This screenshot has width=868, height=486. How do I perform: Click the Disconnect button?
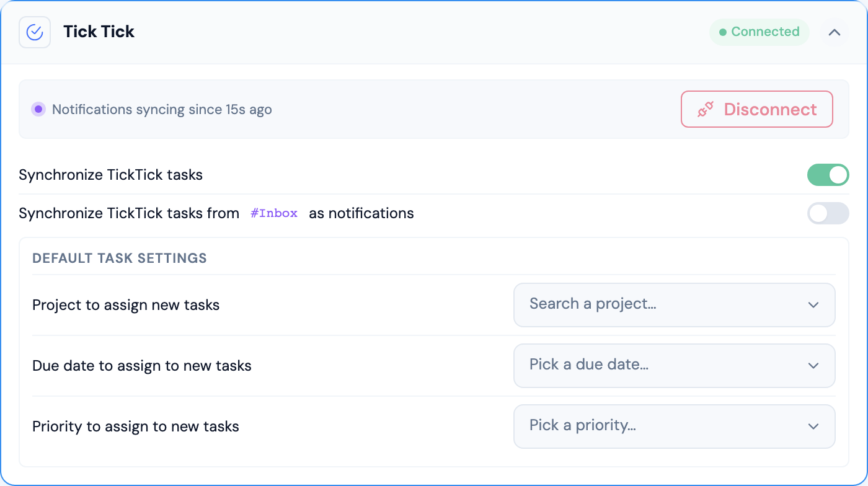(x=757, y=110)
